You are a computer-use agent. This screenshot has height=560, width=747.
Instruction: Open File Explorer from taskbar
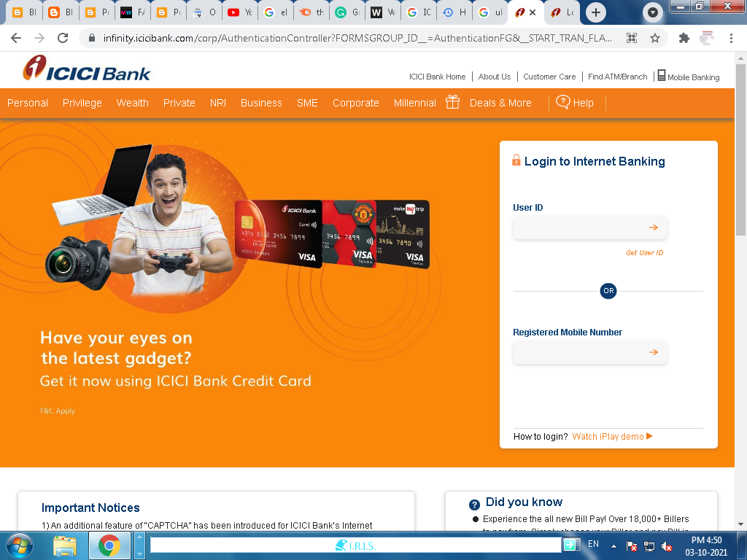pos(65,546)
